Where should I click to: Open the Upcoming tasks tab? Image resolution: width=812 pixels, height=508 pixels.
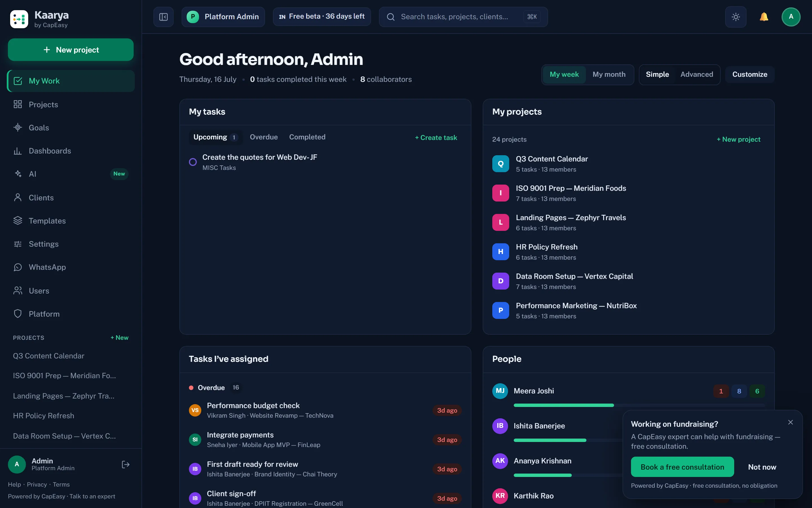[215, 137]
